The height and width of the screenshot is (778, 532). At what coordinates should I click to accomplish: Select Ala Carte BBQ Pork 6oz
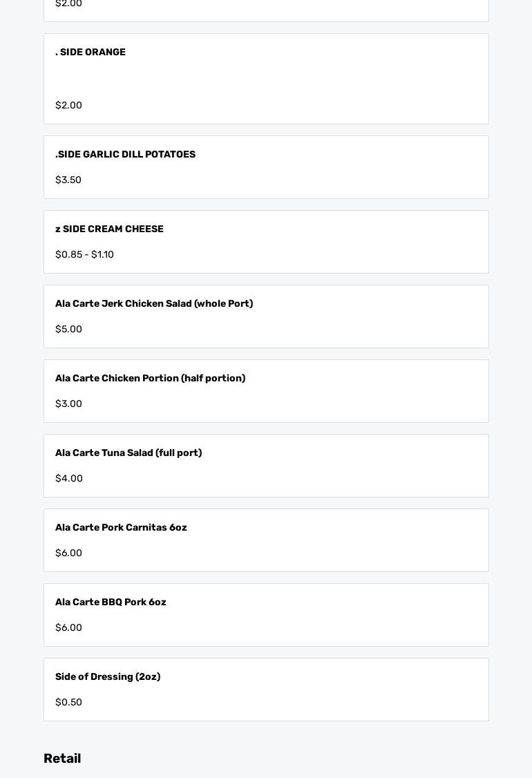coord(111,603)
